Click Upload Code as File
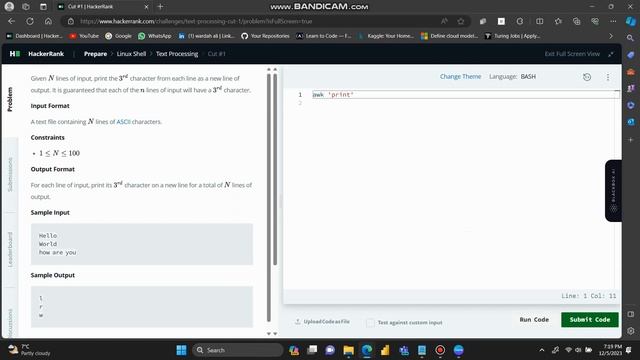Screen dimensions: 640x360 pyautogui.click(x=322, y=322)
